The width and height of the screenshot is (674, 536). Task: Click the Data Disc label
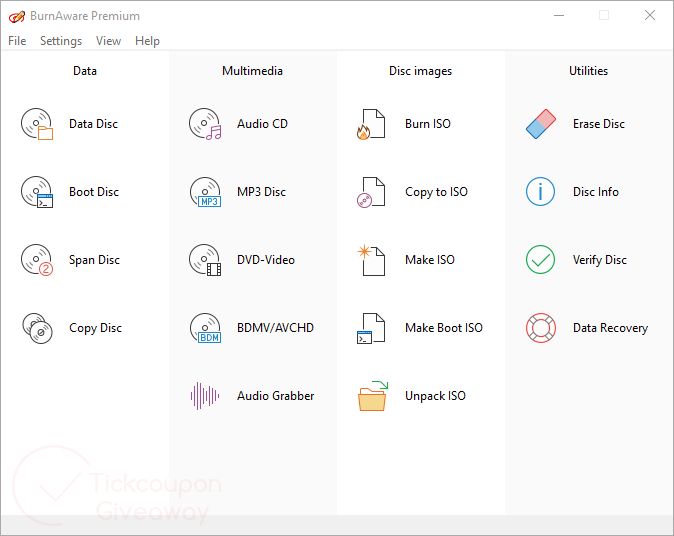tap(94, 124)
